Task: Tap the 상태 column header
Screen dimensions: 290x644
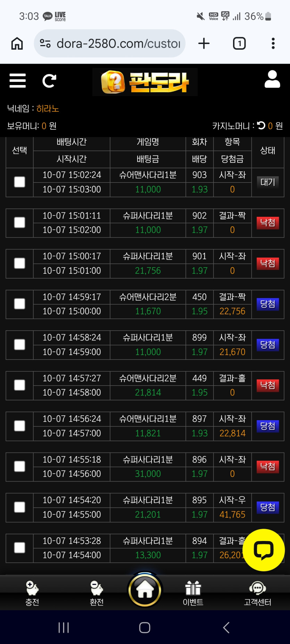Action: [268, 150]
